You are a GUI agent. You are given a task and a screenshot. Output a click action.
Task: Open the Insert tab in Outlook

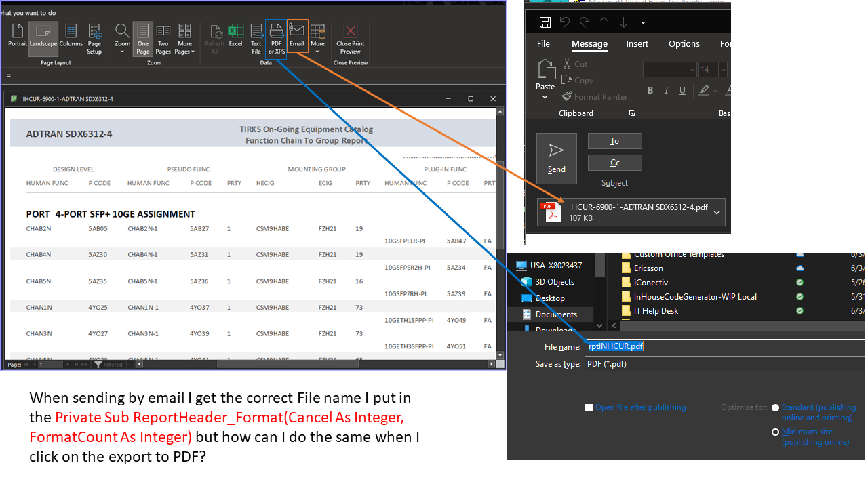pyautogui.click(x=637, y=44)
